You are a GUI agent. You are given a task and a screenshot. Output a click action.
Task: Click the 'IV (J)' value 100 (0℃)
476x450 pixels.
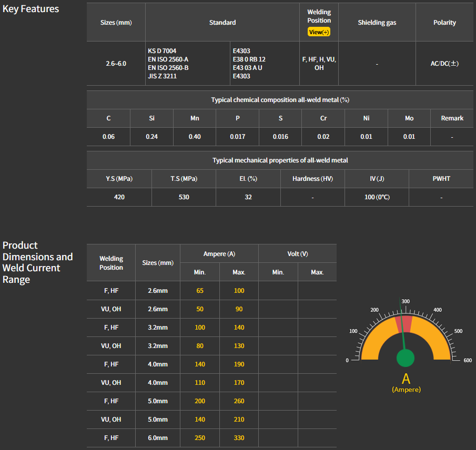click(377, 197)
